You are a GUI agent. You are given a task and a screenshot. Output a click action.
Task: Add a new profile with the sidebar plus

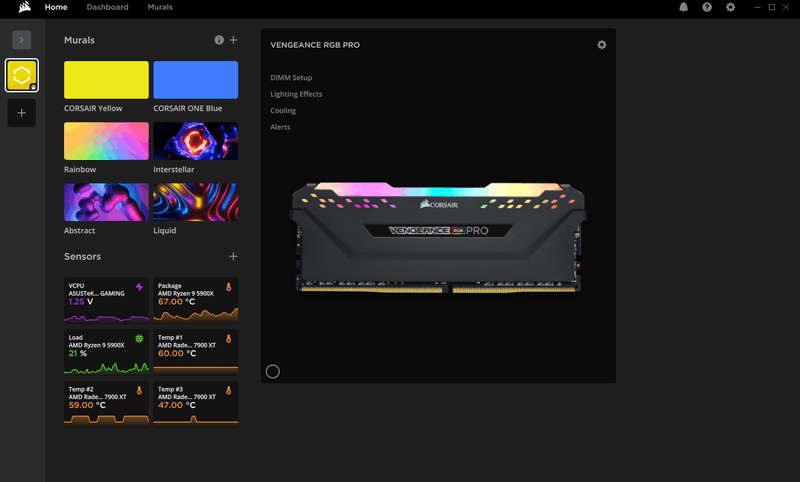(21, 113)
